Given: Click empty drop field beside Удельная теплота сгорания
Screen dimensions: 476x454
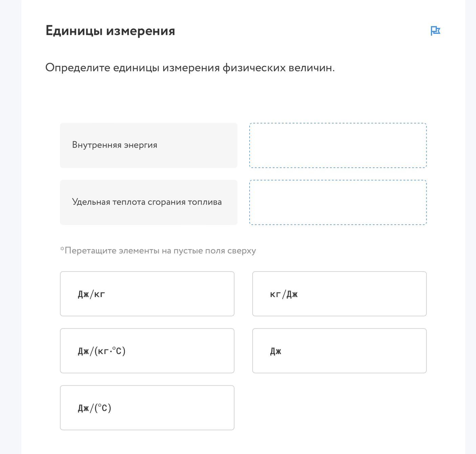Looking at the screenshot, I should tap(338, 202).
